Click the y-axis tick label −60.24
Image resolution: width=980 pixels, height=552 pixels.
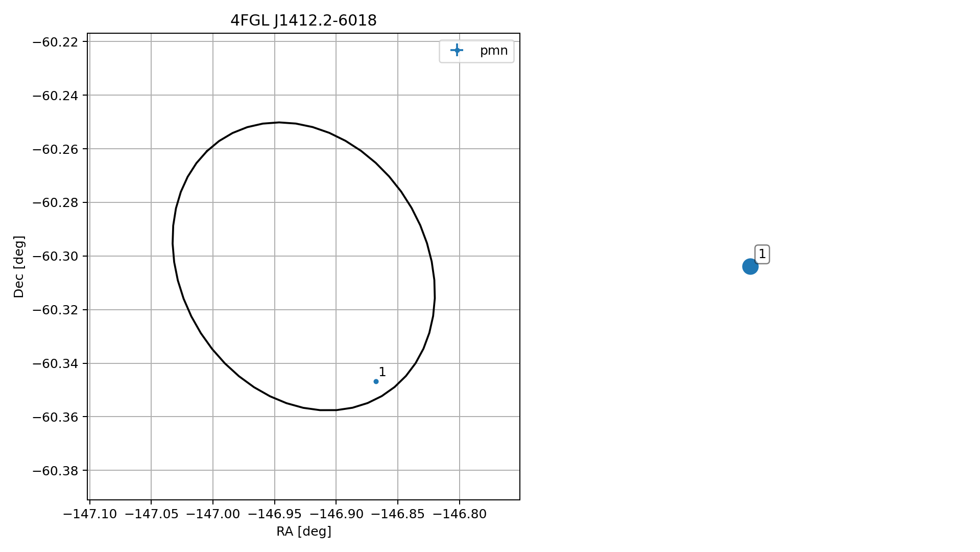(55, 96)
